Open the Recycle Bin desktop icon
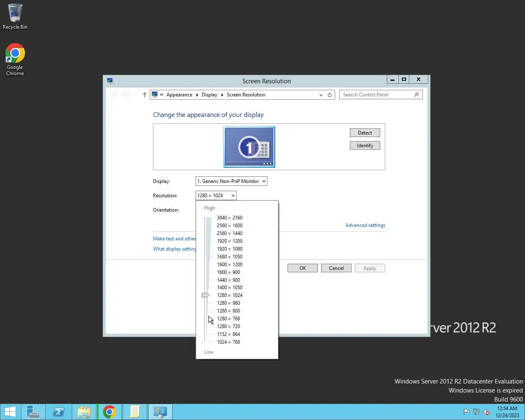525x420 pixels. [15, 16]
